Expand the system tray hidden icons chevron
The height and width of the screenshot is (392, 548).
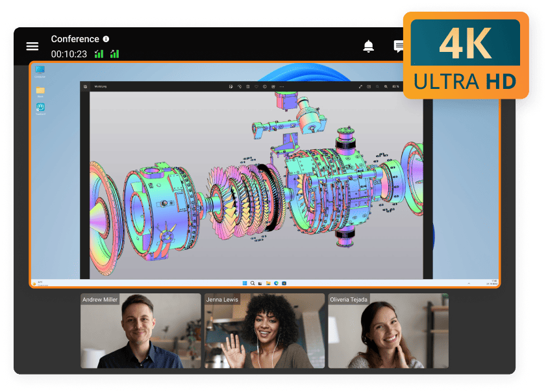(469, 284)
